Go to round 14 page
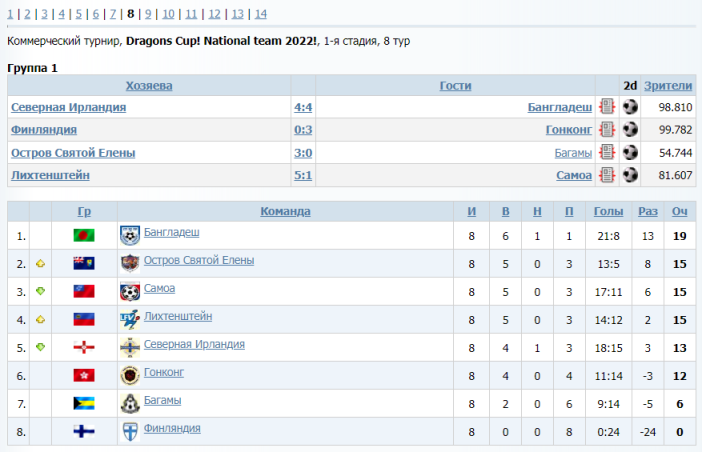The image size is (702, 452). (x=260, y=14)
